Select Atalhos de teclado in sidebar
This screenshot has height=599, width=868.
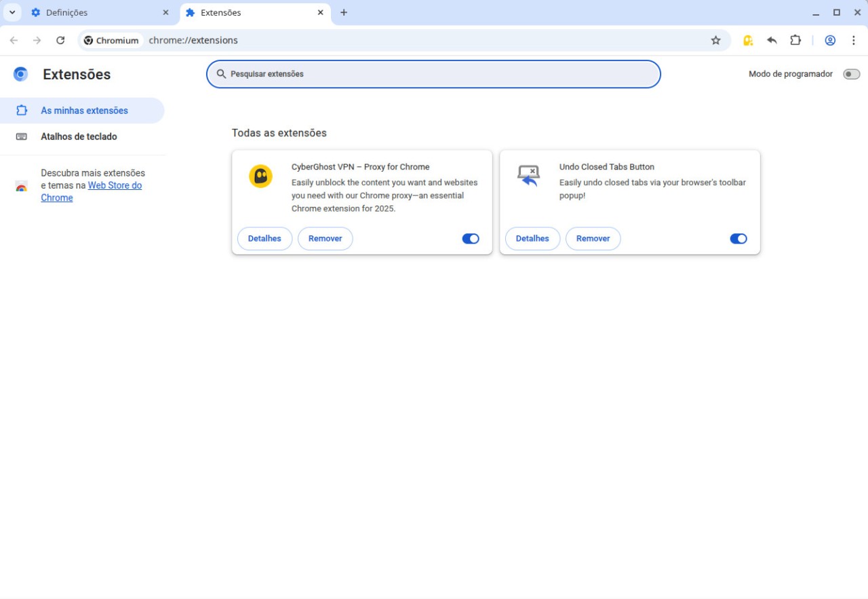(79, 136)
